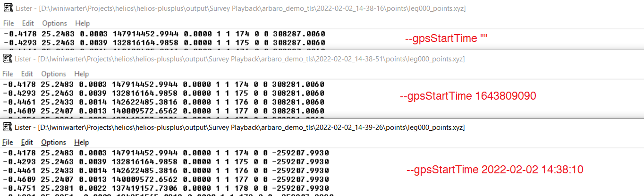Open Options menu in the 14-39-26 Lister window
The height and width of the screenshot is (196, 644).
click(54, 142)
